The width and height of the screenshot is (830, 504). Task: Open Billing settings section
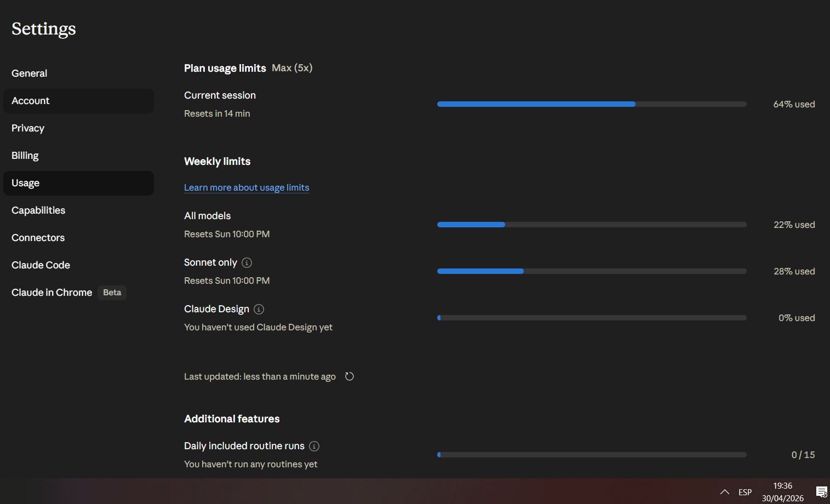click(78, 156)
